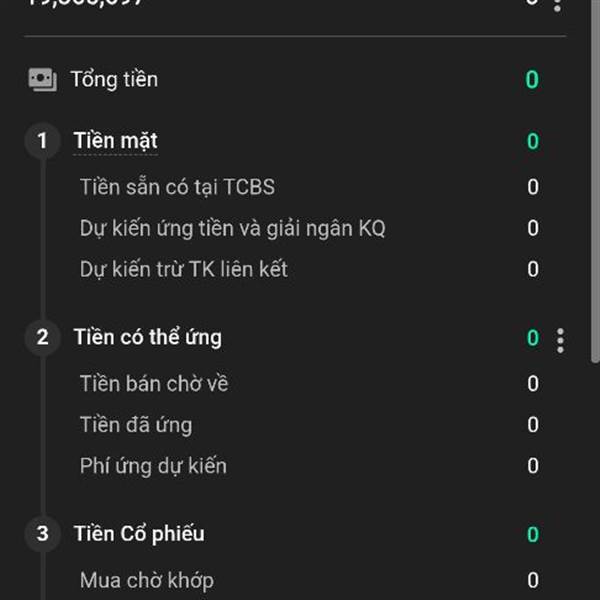Click the step 1 circle marker
The width and height of the screenshot is (600, 600).
pyautogui.click(x=42, y=141)
